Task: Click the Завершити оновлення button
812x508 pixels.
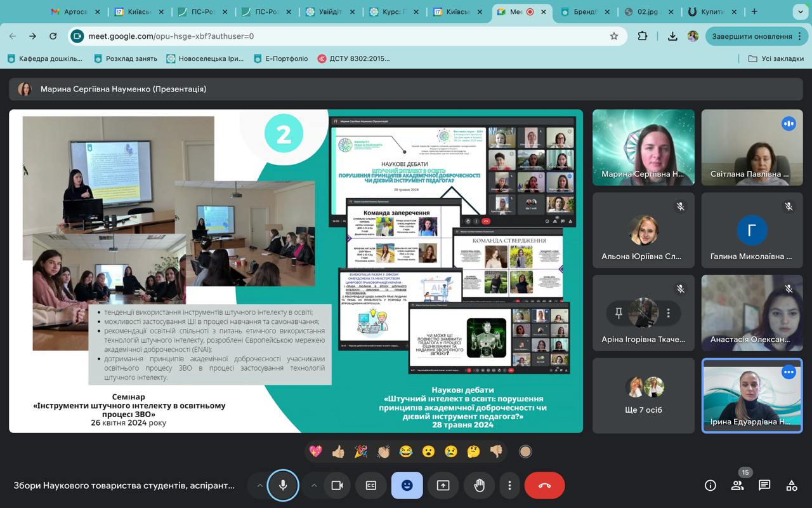Action: [751, 36]
